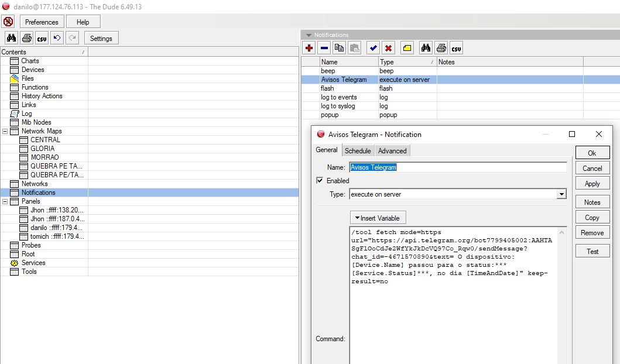This screenshot has height=364, width=620.
Task: Click the disconnect icon beside Preferences
Action: pos(8,22)
